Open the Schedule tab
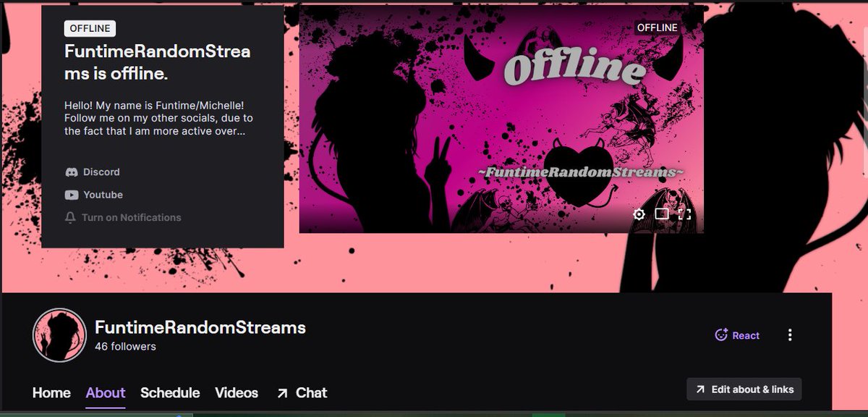Image resolution: width=868 pixels, height=417 pixels. click(x=170, y=393)
